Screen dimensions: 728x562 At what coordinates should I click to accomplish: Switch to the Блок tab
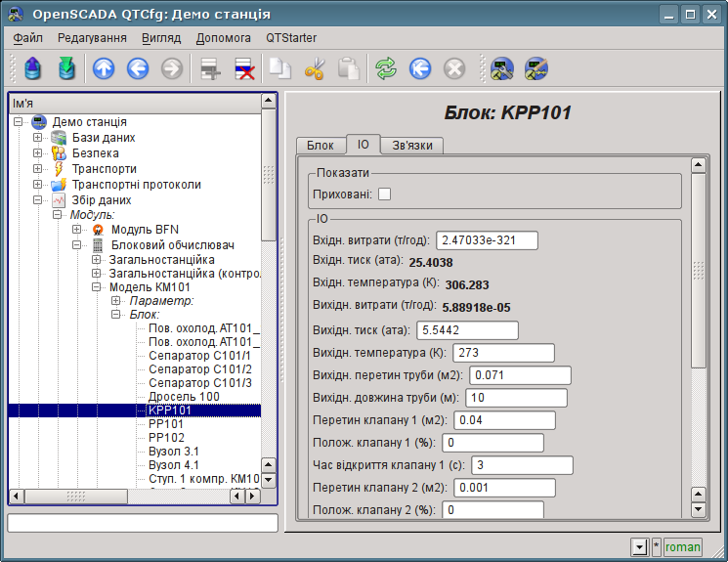[321, 145]
